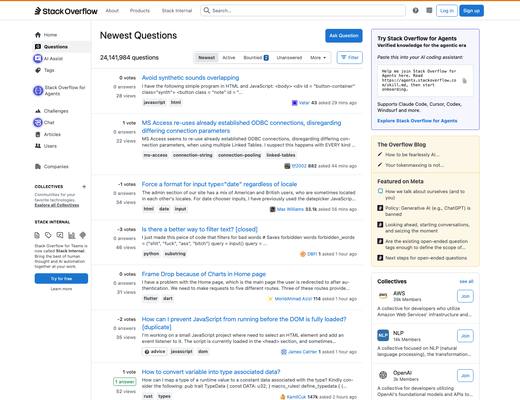Viewport: 520px width, 400px height.
Task: Click the Tags icon in sidebar
Action: point(38,70)
